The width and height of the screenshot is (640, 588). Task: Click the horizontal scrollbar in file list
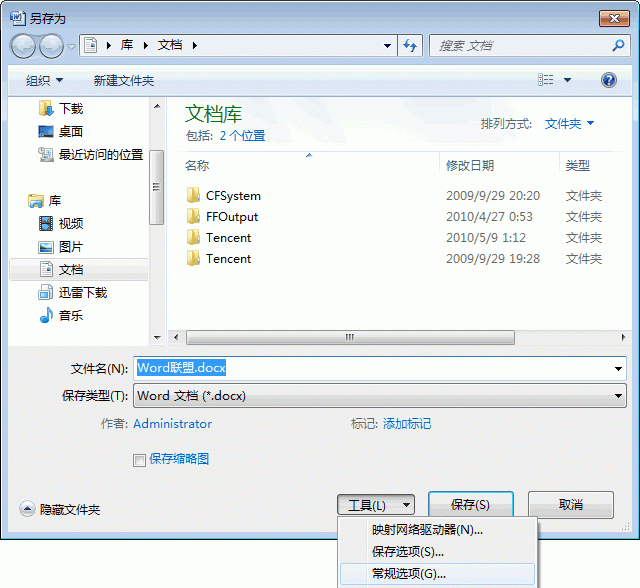[350, 337]
